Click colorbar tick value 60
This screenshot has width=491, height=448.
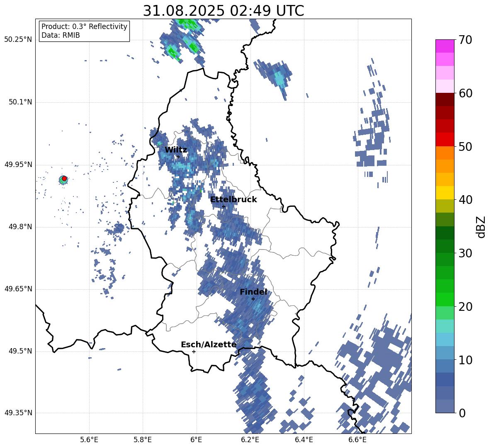(465, 93)
